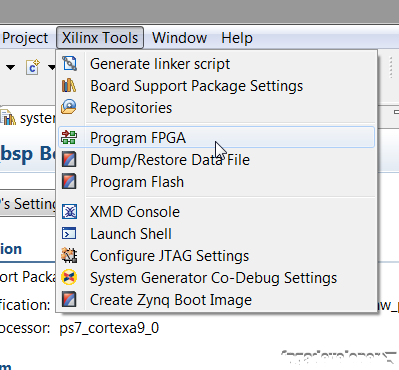Switch to the system tab with books icon
The image size is (399, 370).
(x=28, y=118)
